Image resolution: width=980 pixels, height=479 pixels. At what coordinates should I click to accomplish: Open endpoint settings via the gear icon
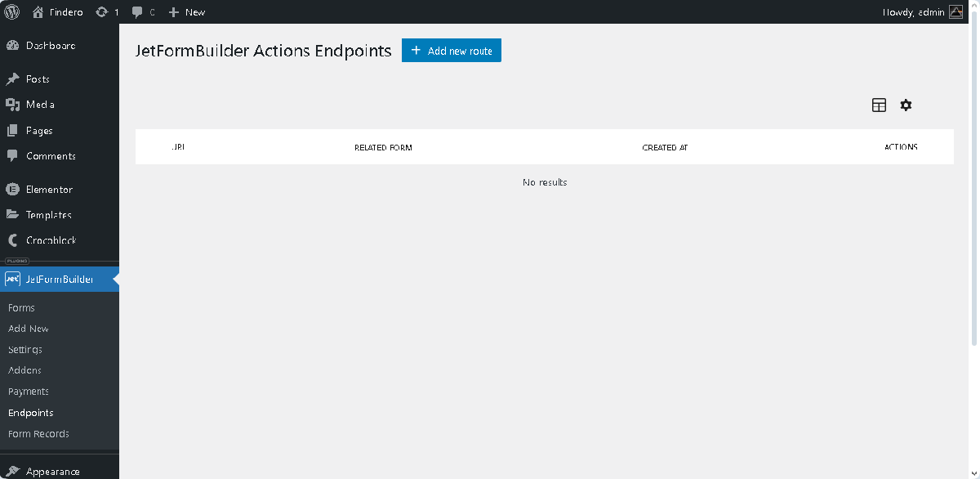[x=906, y=105]
